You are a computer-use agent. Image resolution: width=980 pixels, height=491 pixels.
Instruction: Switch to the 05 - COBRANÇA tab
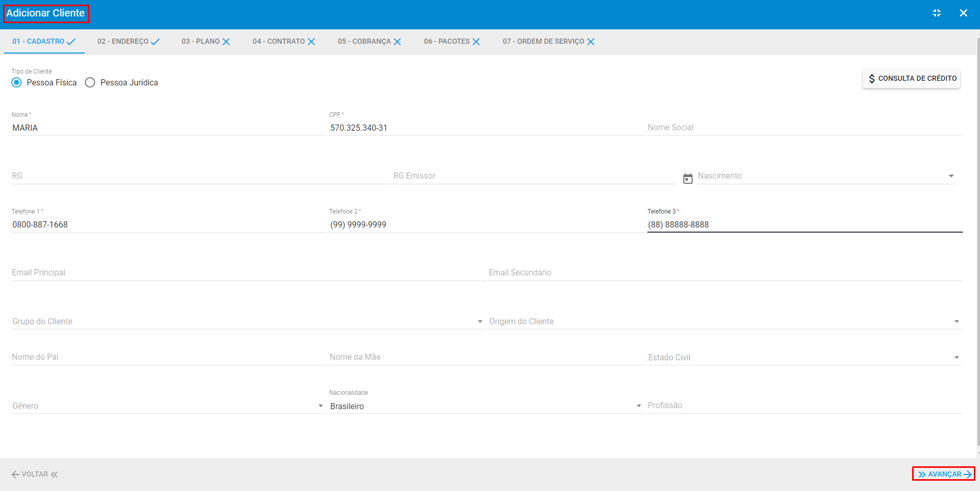365,41
